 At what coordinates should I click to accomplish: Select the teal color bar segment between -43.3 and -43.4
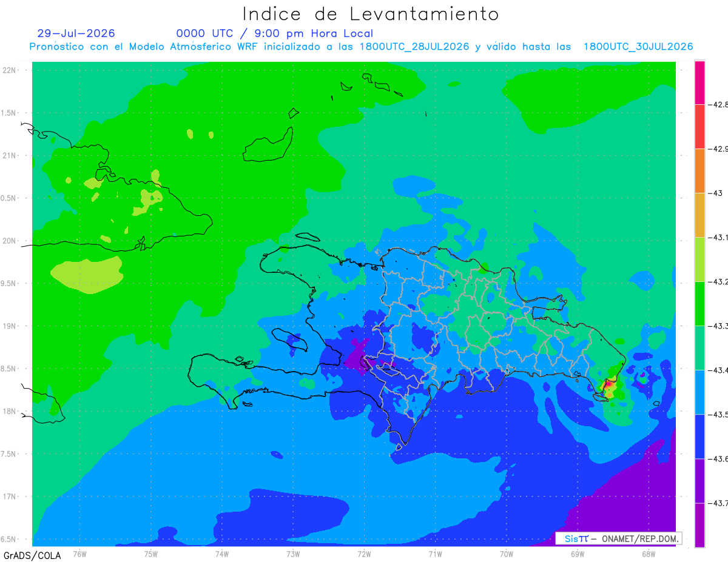click(699, 348)
